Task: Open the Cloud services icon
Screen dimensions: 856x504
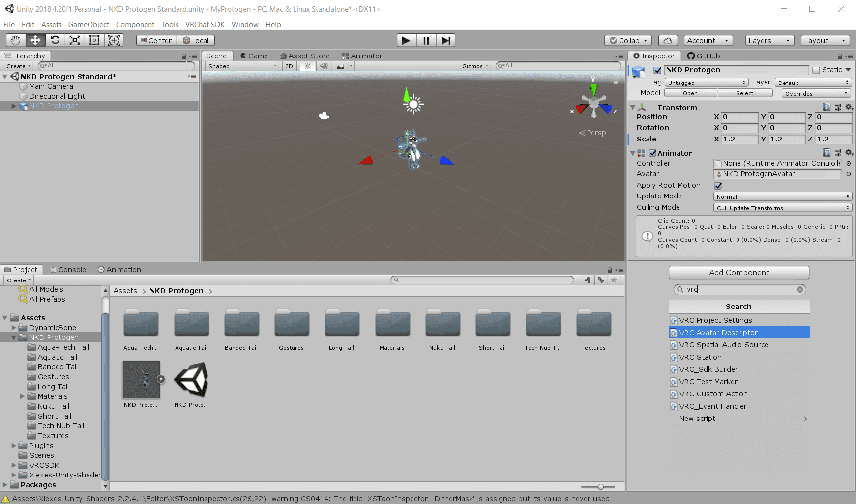Action: 668,41
